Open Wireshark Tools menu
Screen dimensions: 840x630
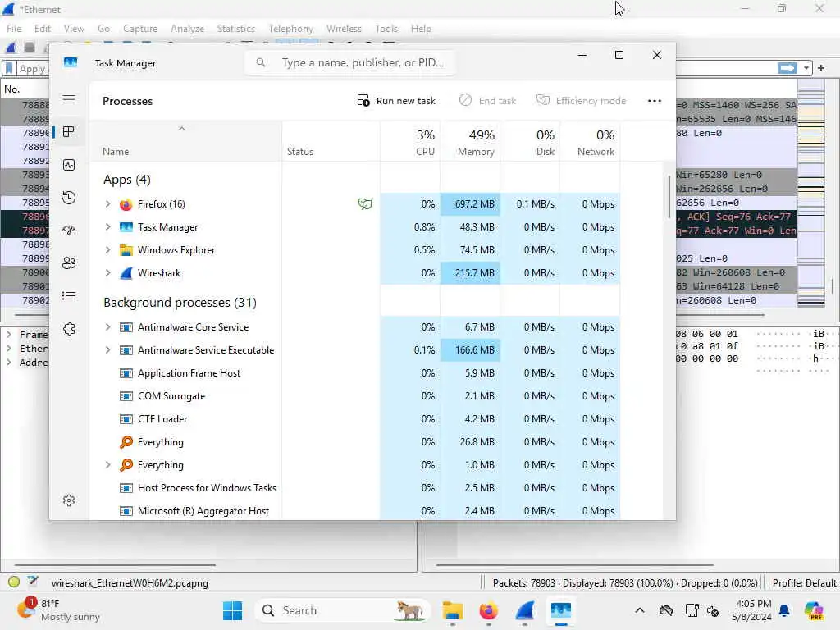pos(386,29)
